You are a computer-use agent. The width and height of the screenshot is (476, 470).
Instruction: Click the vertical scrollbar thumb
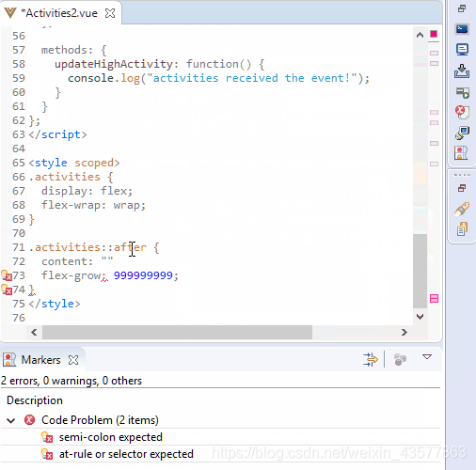click(x=420, y=271)
